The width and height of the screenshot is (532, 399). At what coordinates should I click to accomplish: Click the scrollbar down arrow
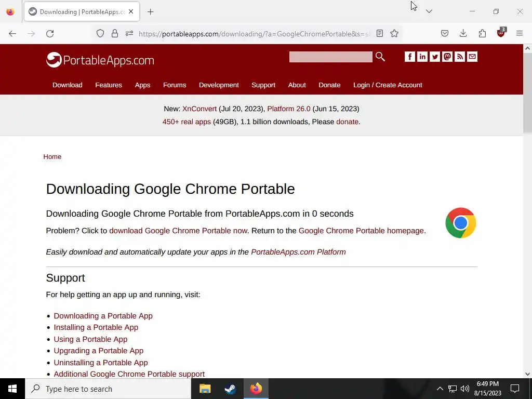coord(528,374)
